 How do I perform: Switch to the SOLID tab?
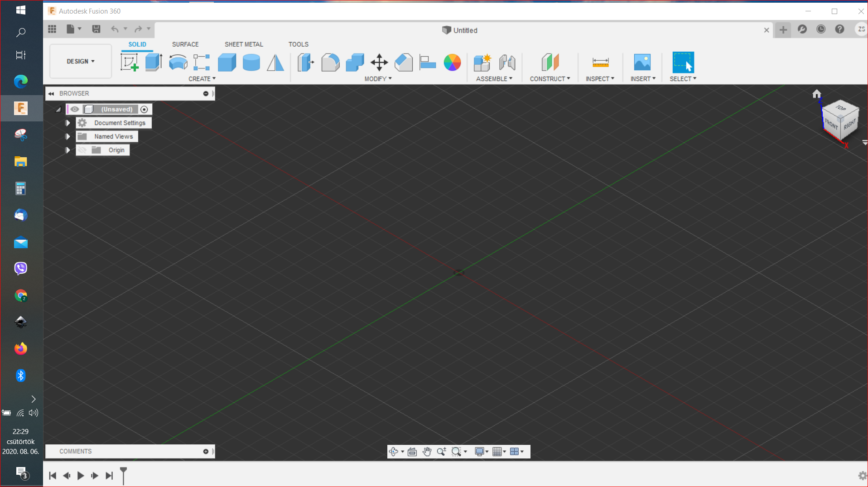(137, 44)
